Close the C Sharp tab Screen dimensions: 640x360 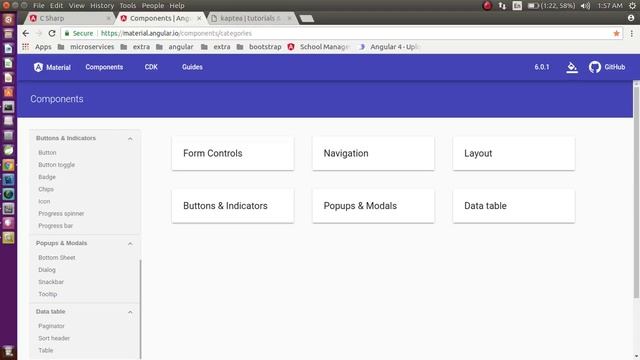click(x=109, y=18)
